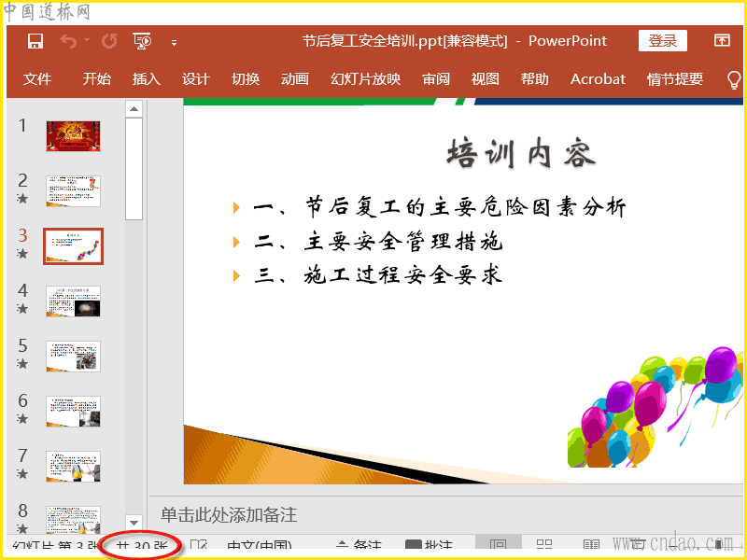The width and height of the screenshot is (747, 560).
Task: Select slide 1 thumbnail
Action: 73,136
